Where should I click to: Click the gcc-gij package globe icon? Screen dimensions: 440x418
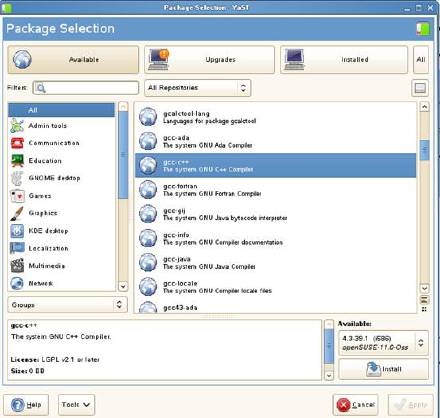point(148,214)
